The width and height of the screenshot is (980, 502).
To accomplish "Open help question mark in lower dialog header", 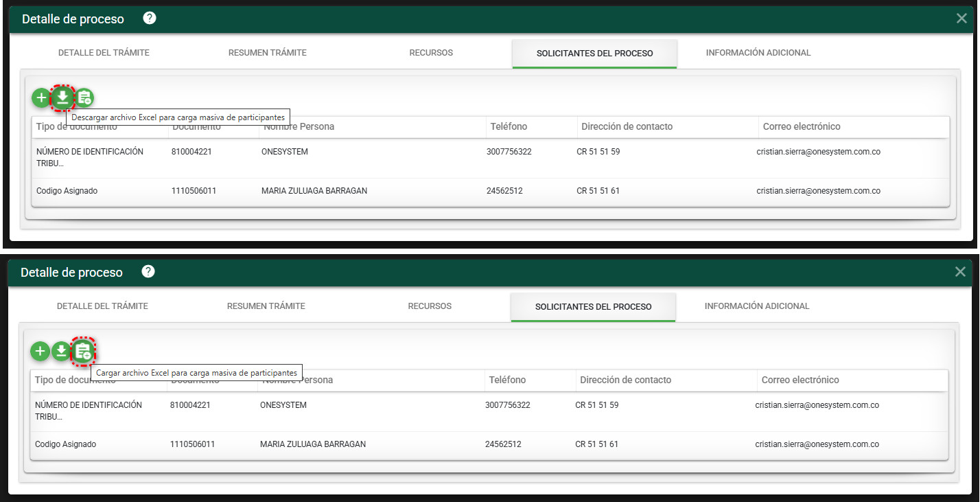I will (x=148, y=272).
